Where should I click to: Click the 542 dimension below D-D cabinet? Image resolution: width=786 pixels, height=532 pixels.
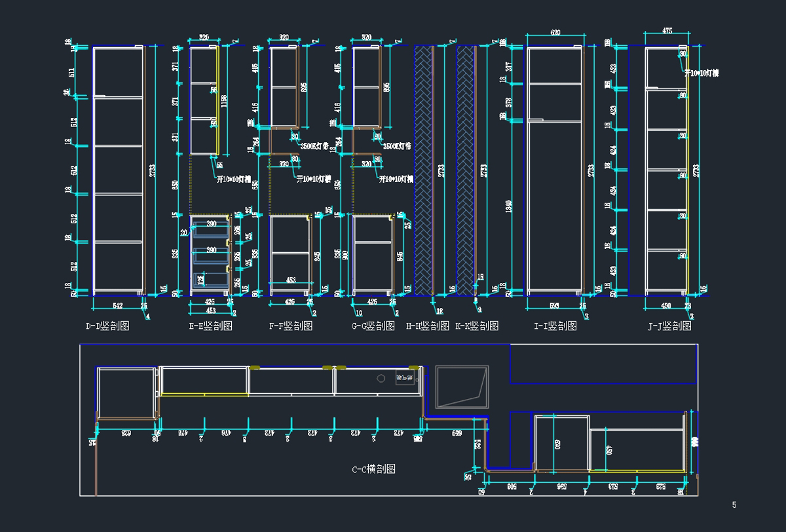tap(118, 305)
